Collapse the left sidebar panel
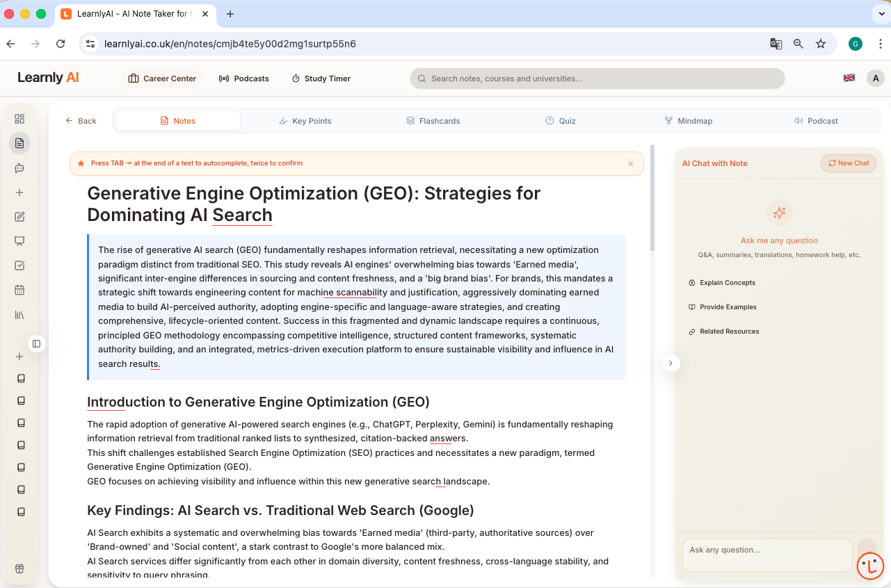Image resolution: width=891 pixels, height=588 pixels. click(x=36, y=343)
